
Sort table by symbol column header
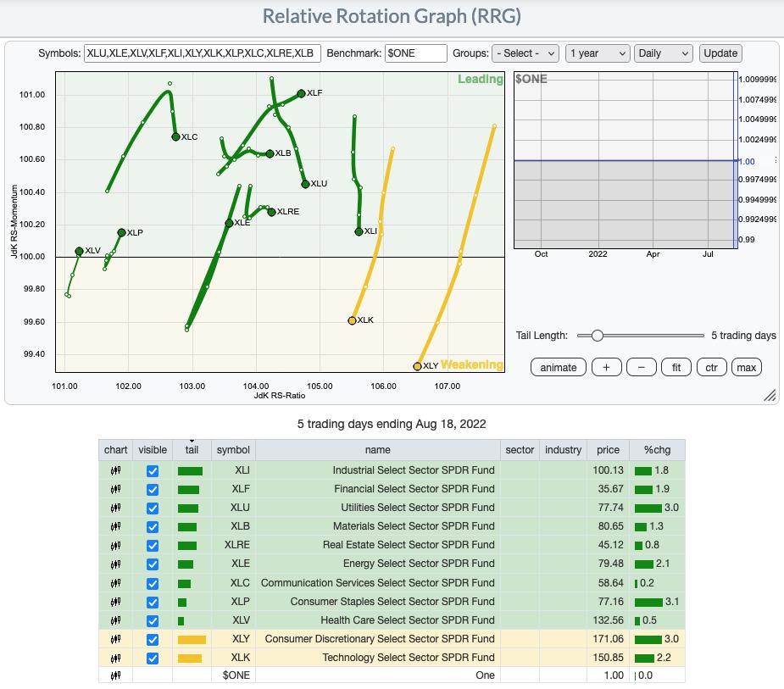click(x=233, y=450)
